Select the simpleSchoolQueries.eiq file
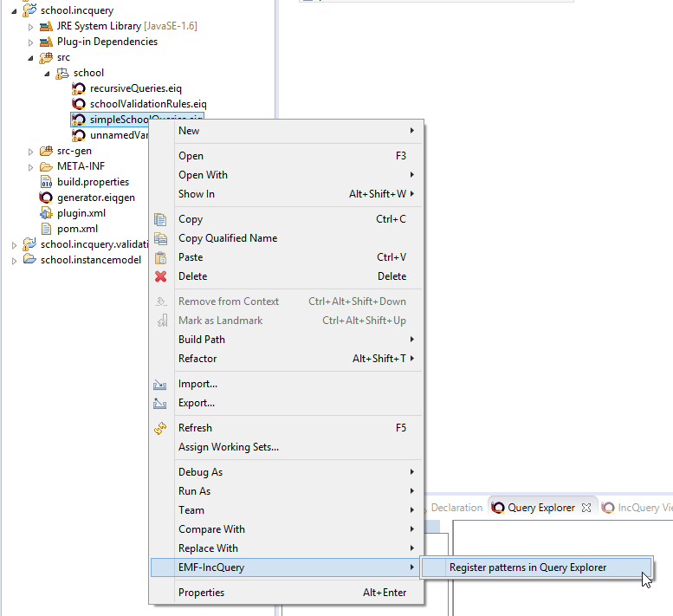This screenshot has height=616, width=673. coord(137,120)
